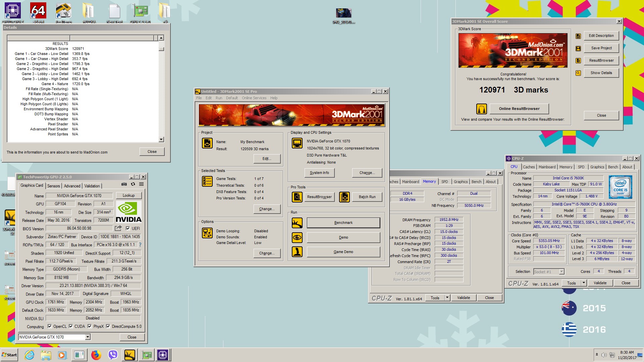Open the MUZIKA desktop folder
Viewport: 644px width, 362px height.
pyautogui.click(x=89, y=12)
